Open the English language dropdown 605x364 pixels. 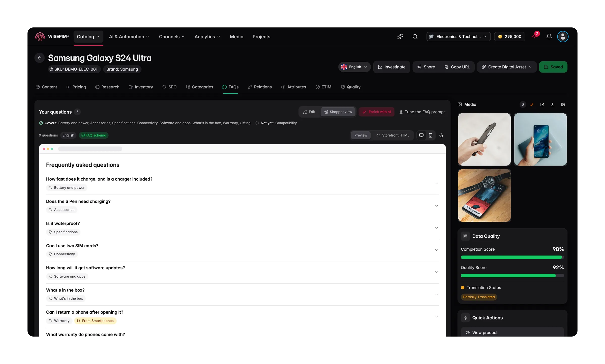(354, 67)
